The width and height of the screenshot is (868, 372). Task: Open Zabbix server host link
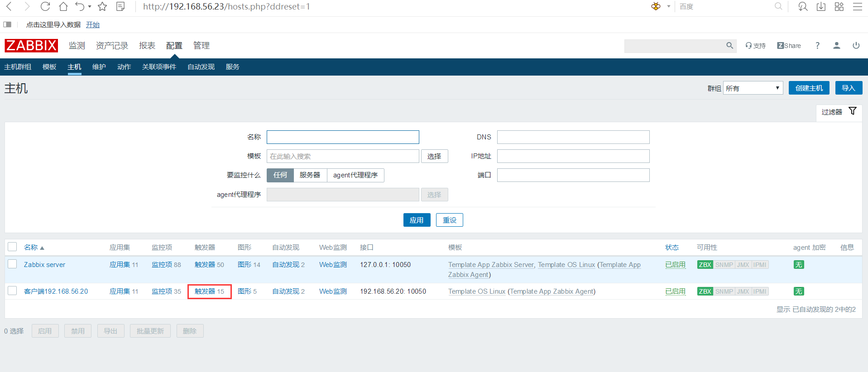click(44, 265)
